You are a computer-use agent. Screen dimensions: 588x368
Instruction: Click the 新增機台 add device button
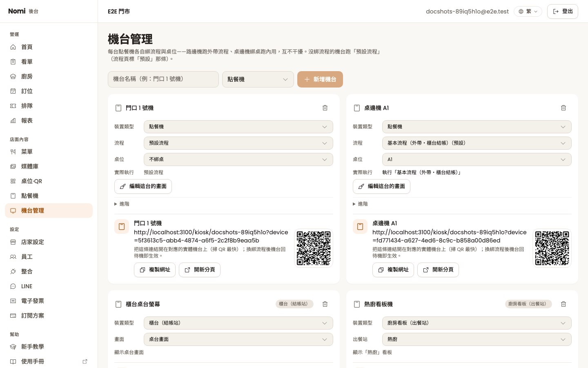click(320, 79)
